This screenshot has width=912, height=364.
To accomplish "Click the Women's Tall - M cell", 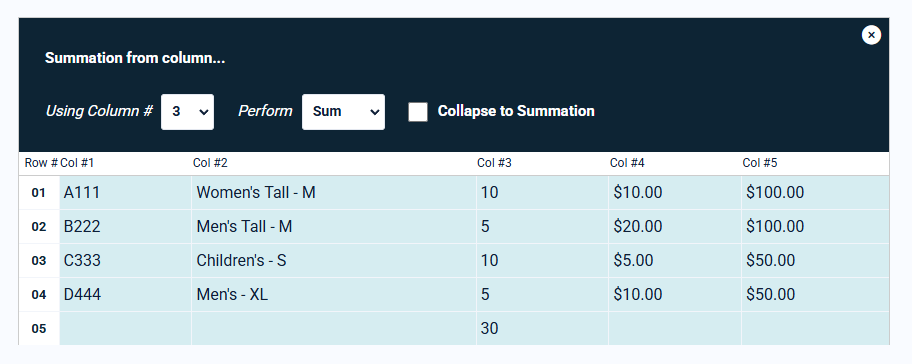I will click(334, 192).
